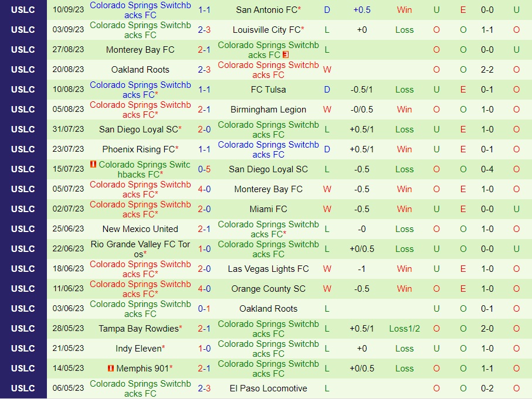This screenshot has height=399, width=532.
Task: Select the W result in Birmingham Legion row
Action: [327, 110]
